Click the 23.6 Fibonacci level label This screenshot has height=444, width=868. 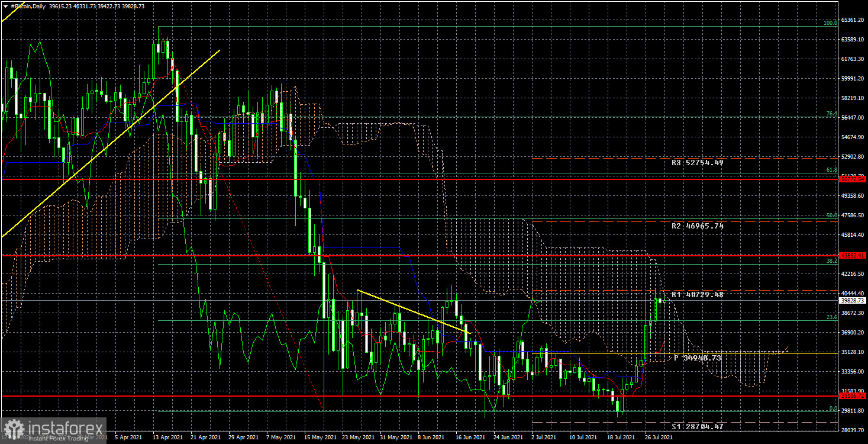point(831,317)
